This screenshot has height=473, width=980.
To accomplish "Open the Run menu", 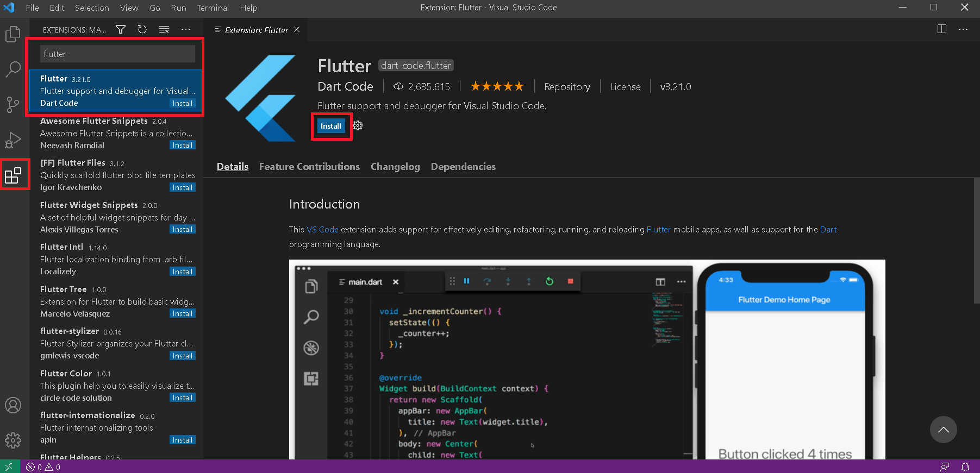I will 178,8.
